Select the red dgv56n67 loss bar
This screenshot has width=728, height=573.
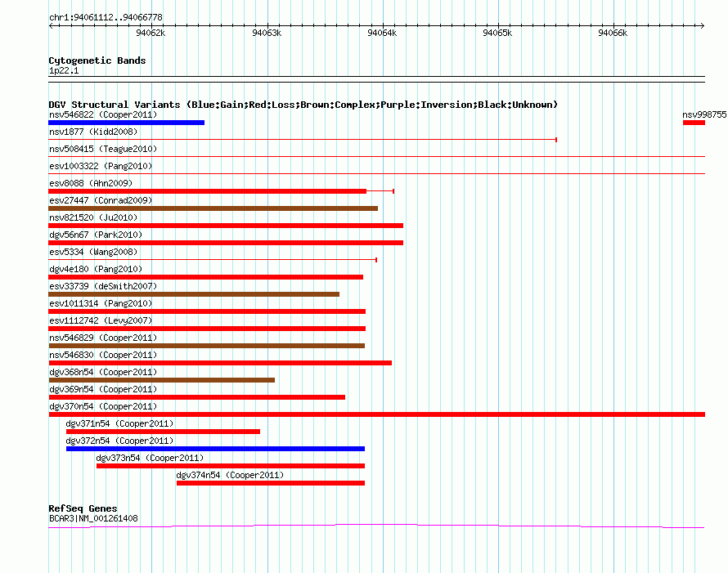(x=226, y=243)
